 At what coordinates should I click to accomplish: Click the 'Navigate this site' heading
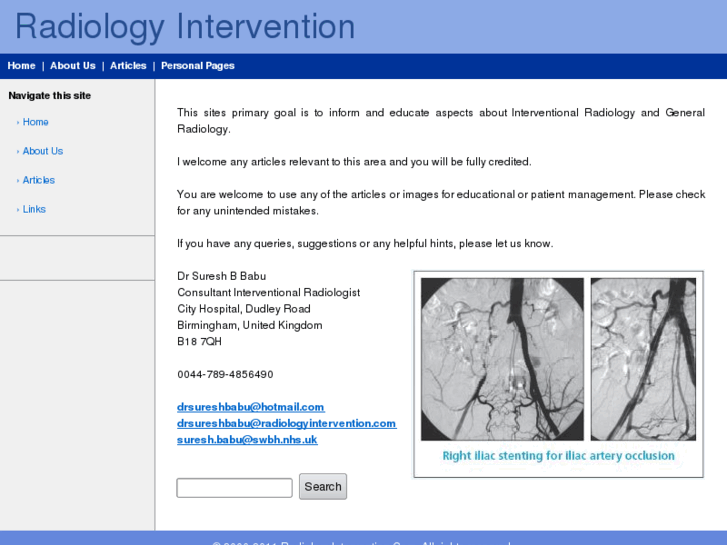click(50, 96)
